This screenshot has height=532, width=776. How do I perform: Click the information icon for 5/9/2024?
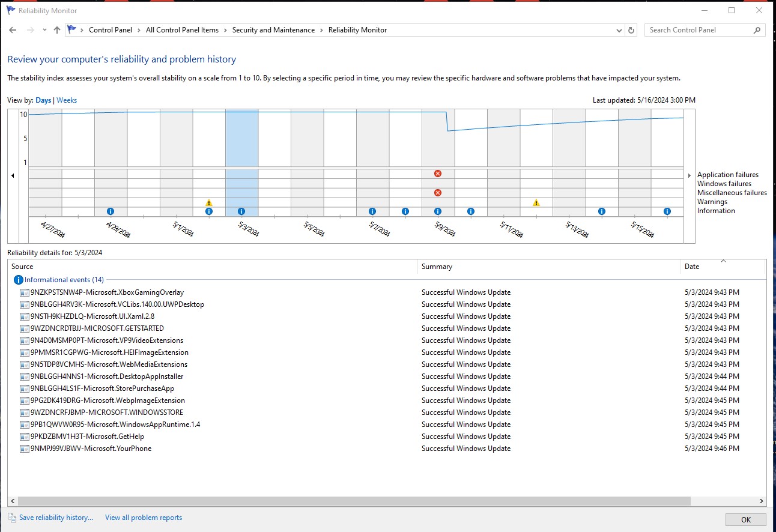438,211
